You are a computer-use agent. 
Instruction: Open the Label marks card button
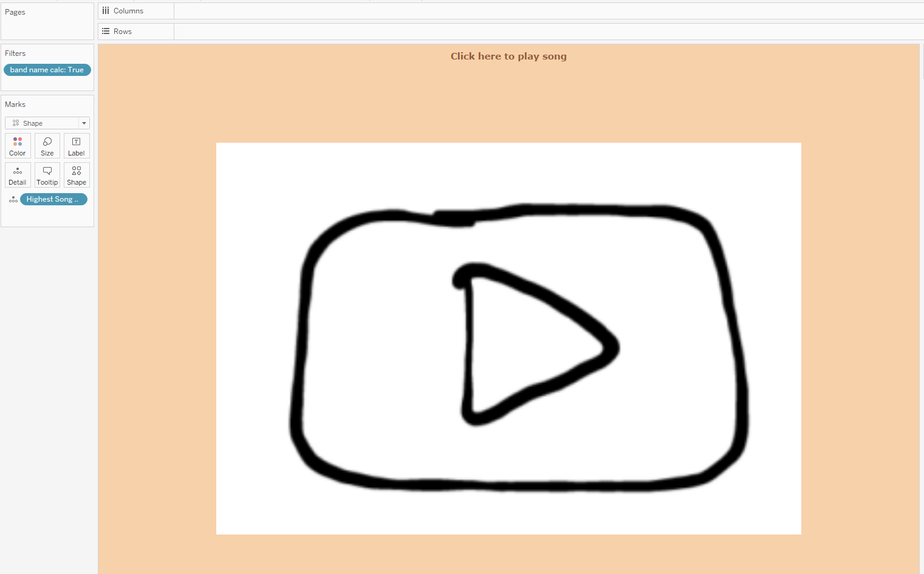coord(77,146)
